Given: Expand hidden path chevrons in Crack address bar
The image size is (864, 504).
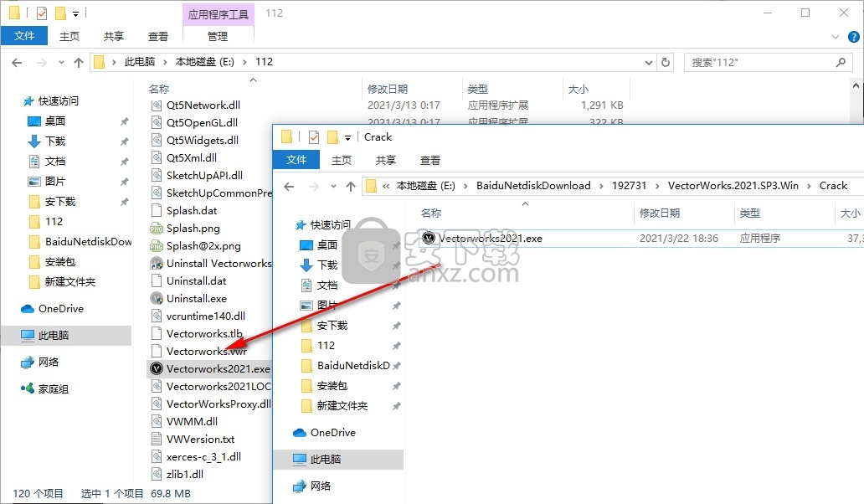Looking at the screenshot, I should tap(386, 186).
